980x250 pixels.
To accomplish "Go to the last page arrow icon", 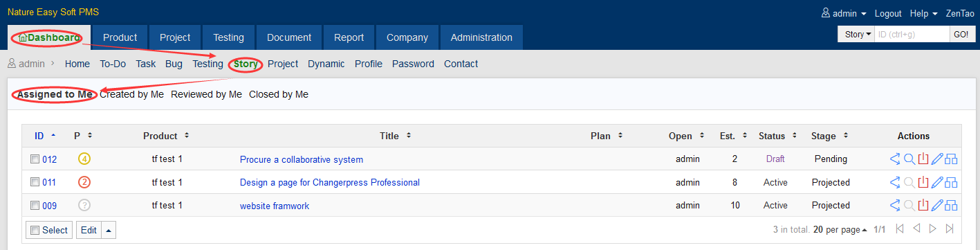I will [950, 229].
